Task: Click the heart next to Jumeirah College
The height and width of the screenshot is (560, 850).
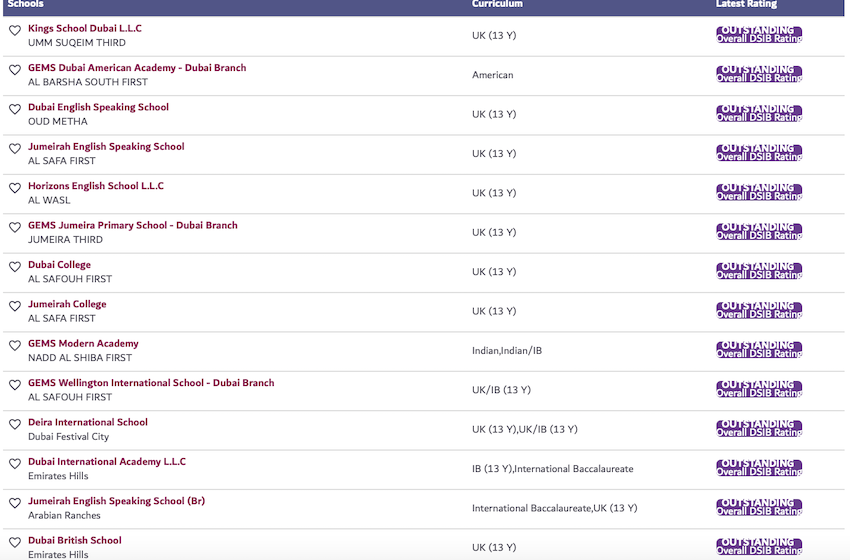Action: click(x=15, y=306)
